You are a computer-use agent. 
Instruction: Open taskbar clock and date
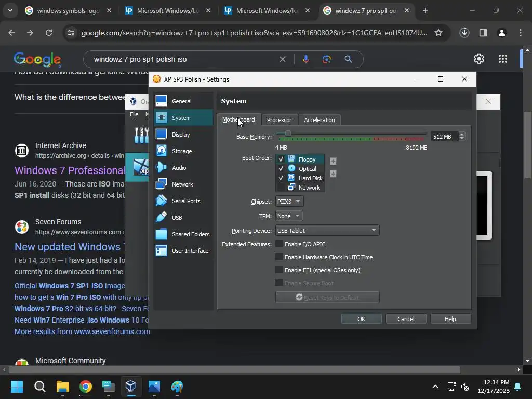coord(494,387)
